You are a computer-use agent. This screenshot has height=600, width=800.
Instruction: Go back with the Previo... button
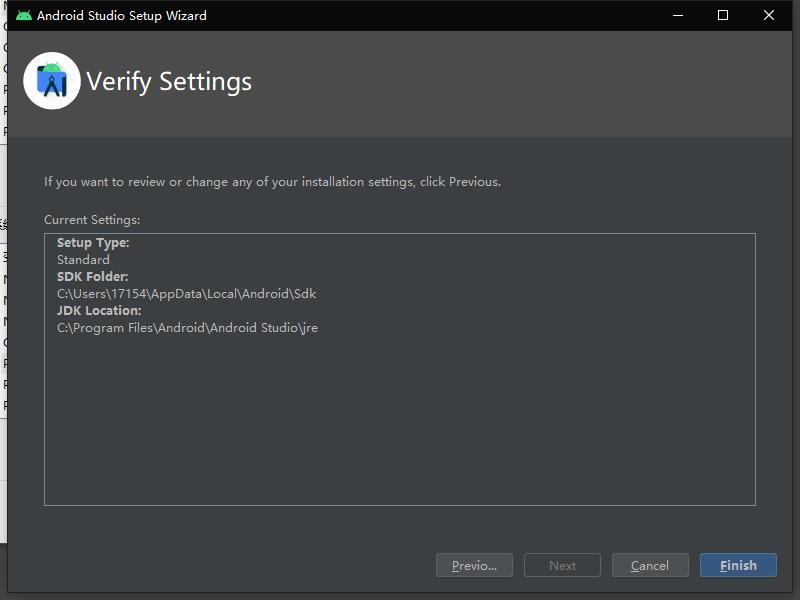click(x=474, y=565)
